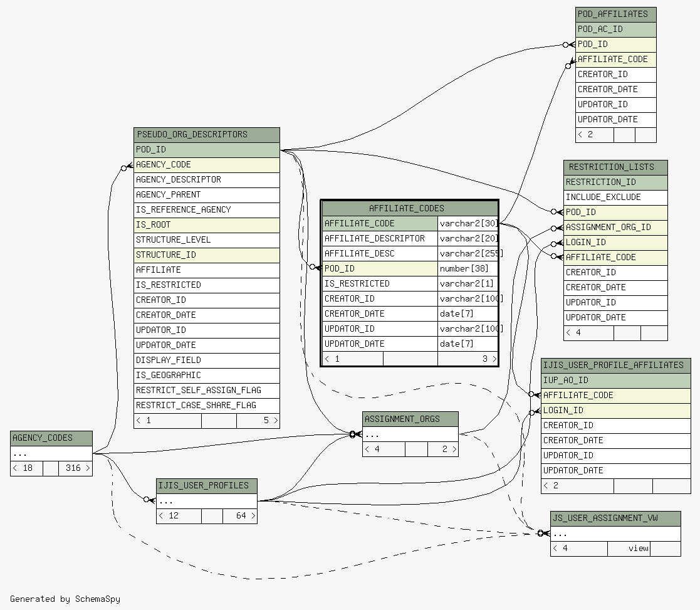Select STRUCTURE_ID column
The image size is (700, 610).
[207, 255]
